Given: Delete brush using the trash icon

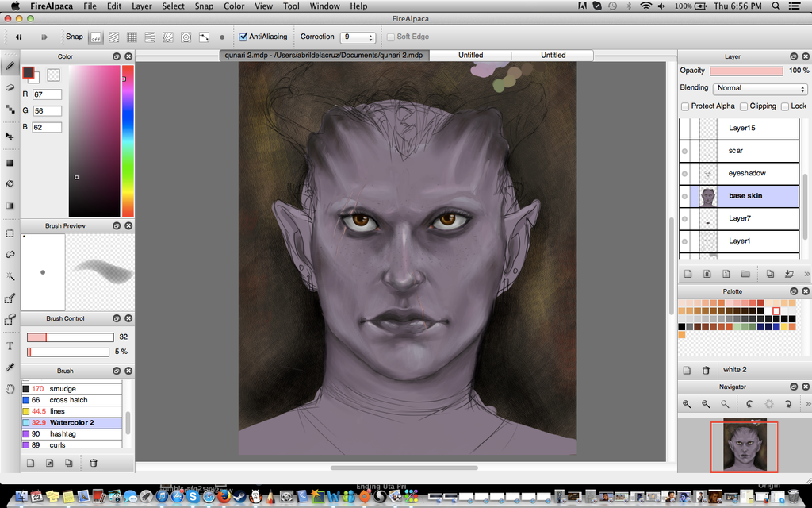Looking at the screenshot, I should (94, 463).
